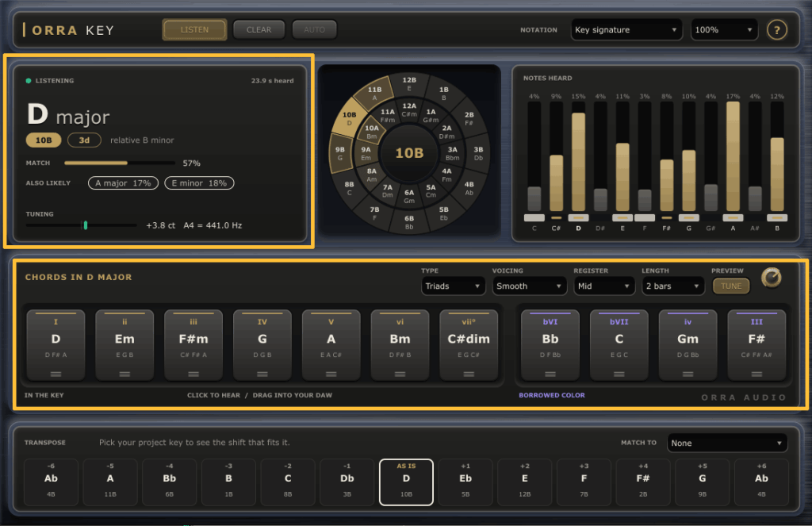Select the A major 17% alternative key
This screenshot has width=812, height=526.
123,183
